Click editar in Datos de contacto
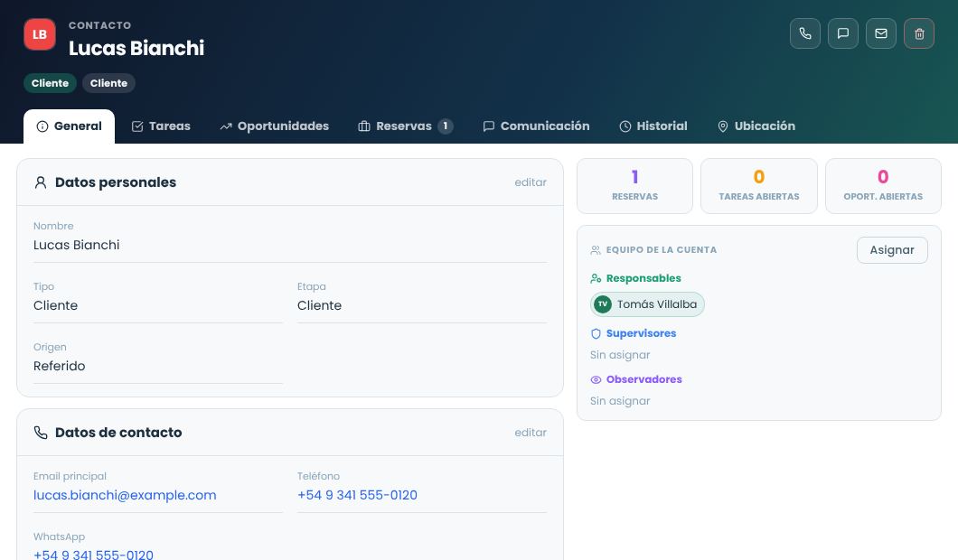958x560 pixels. coord(531,433)
